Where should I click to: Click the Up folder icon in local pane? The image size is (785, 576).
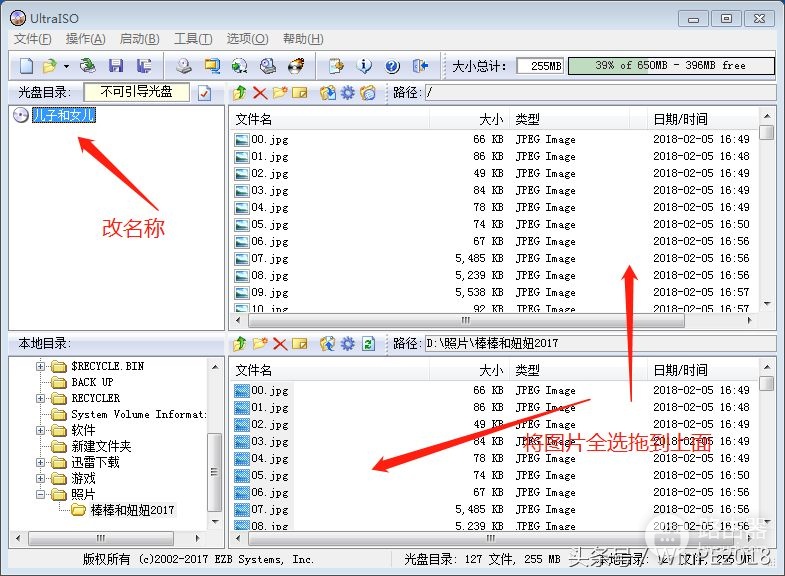240,343
